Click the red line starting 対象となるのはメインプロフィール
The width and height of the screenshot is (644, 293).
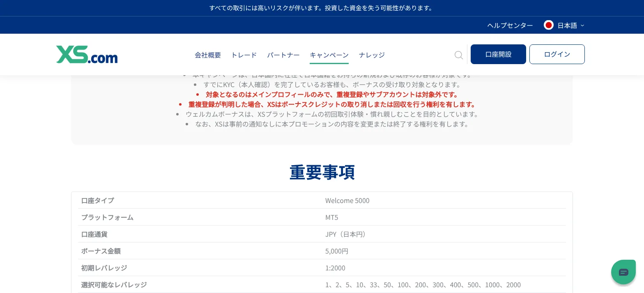[333, 95]
